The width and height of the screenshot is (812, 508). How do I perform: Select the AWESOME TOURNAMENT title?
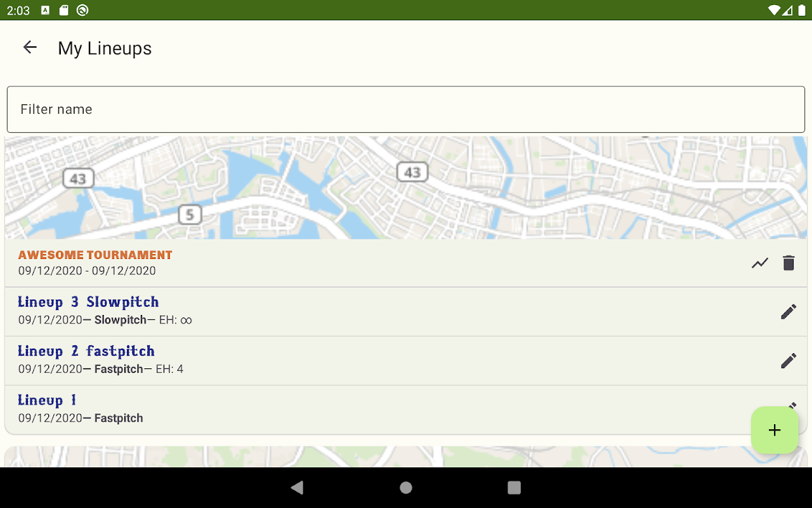(x=95, y=255)
